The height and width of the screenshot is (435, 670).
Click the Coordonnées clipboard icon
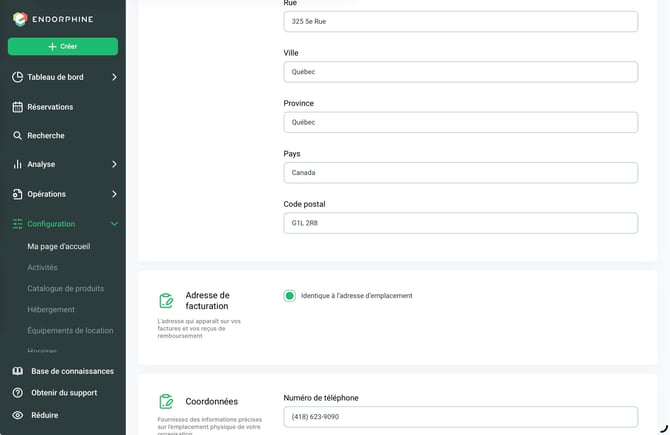click(166, 401)
